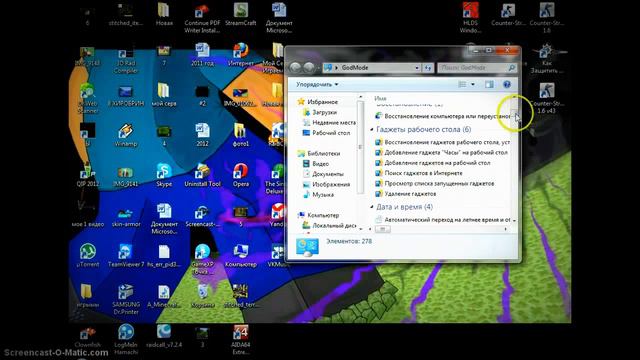This screenshot has width=640, height=360.
Task: Select the LogMeIn Hamachi desktop shortcut
Action: [x=126, y=340]
